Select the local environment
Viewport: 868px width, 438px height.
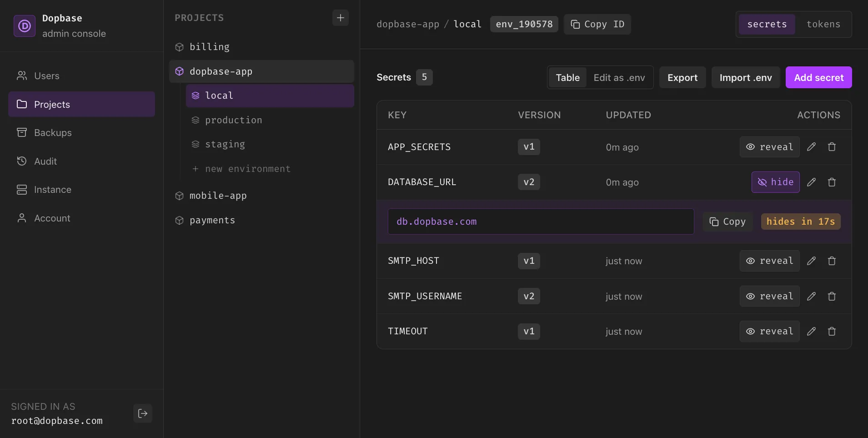click(270, 96)
